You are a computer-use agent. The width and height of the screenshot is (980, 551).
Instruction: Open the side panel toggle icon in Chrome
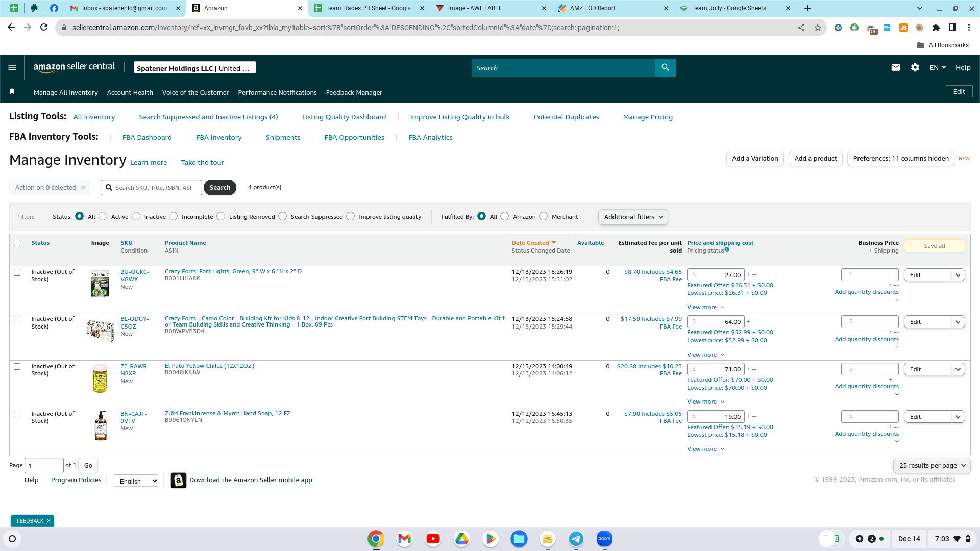coord(952,28)
